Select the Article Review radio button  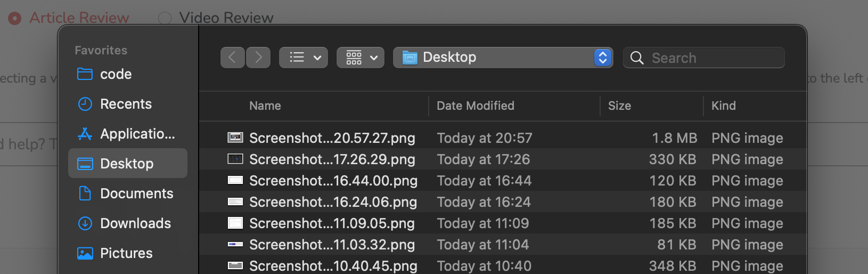click(x=15, y=18)
